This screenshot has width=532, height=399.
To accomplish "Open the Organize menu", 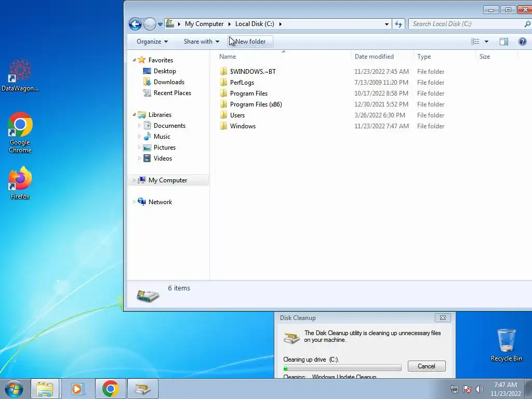I will (152, 42).
